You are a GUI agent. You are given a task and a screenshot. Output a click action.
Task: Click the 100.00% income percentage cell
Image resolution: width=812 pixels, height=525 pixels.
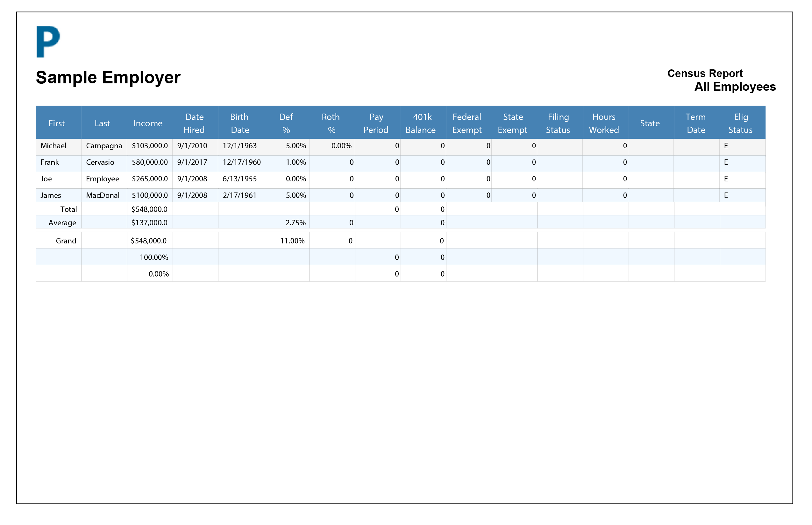coord(153,257)
